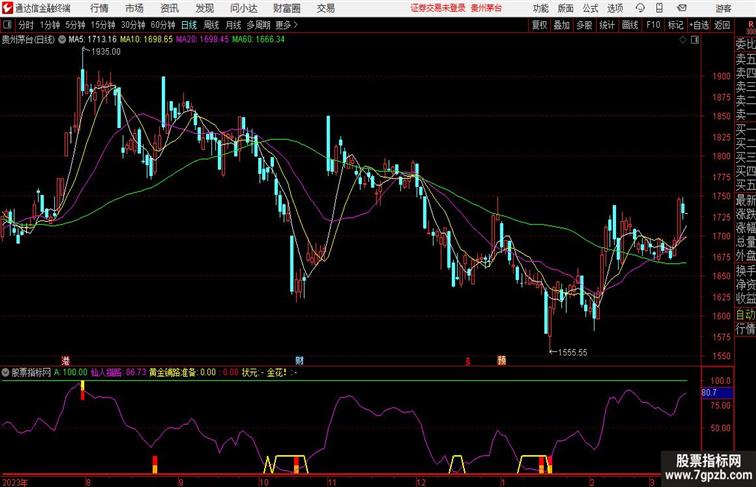The height and width of the screenshot is (487, 756).
Task: Open the 市场 menu
Action: tap(134, 8)
